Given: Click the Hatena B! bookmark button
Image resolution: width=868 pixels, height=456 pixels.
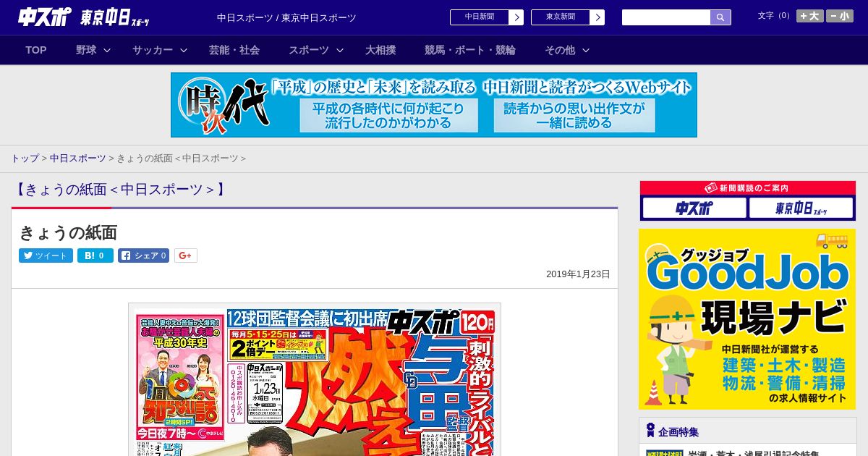Looking at the screenshot, I should click(x=95, y=256).
